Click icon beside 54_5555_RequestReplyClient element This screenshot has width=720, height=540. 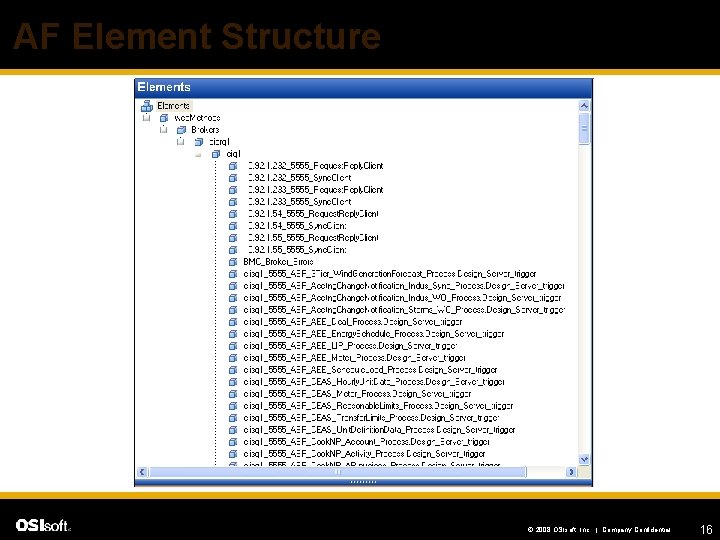coord(233,214)
